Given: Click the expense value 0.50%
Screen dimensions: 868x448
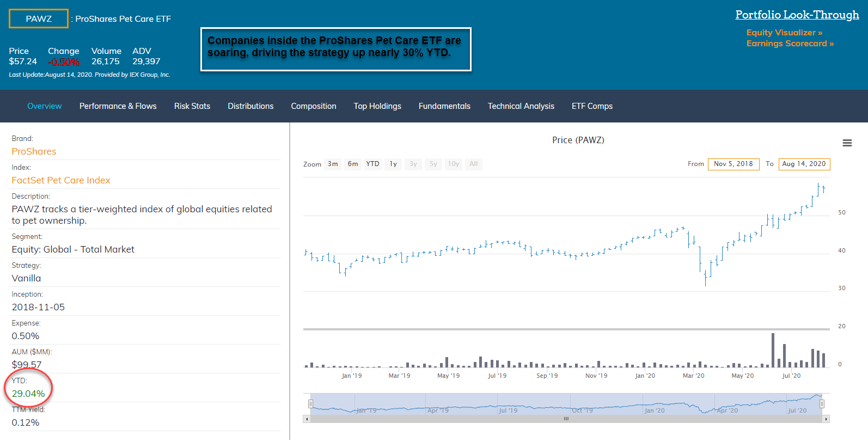Looking at the screenshot, I should pos(26,336).
